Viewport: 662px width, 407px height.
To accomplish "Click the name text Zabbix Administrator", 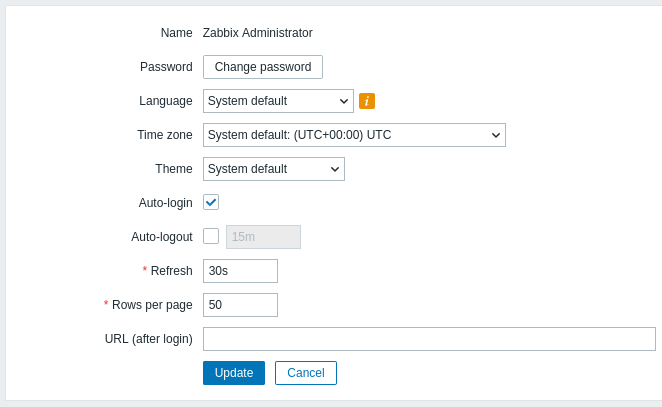I will pos(258,33).
